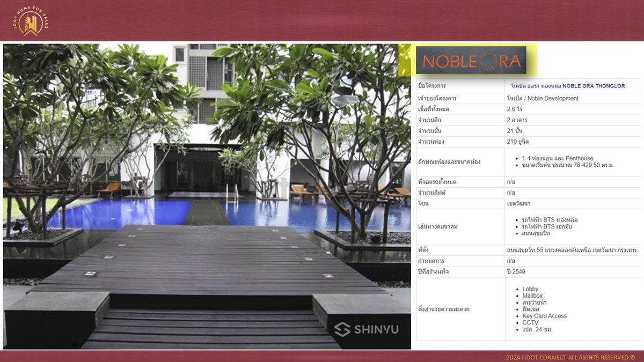This screenshot has height=362, width=644.
Task: Click the 2.6 ไร่ total area value
Action: point(515,109)
